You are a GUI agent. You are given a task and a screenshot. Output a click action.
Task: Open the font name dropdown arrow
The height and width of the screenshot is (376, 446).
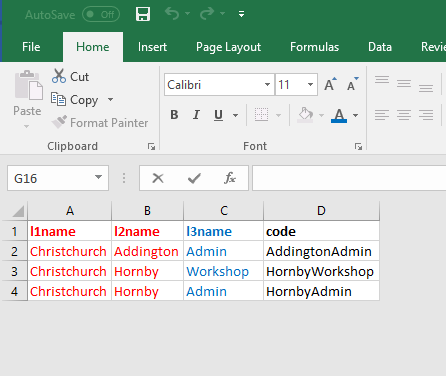(x=267, y=85)
